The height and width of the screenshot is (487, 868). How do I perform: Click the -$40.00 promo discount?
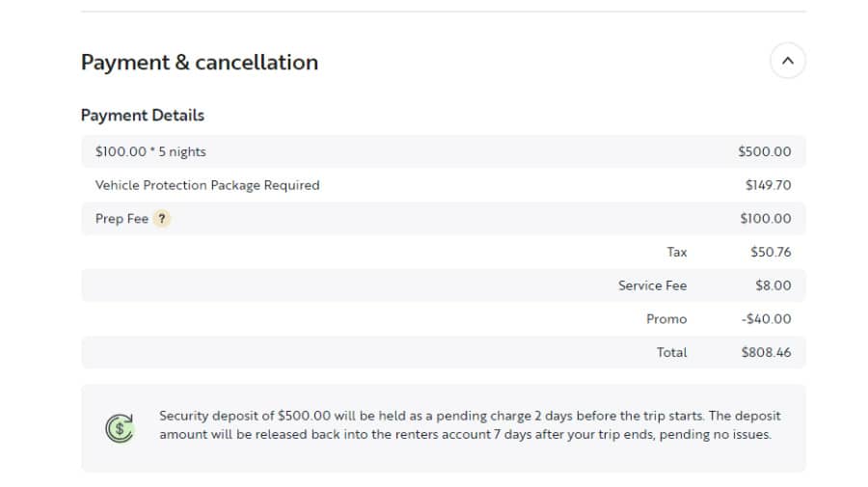(x=766, y=319)
